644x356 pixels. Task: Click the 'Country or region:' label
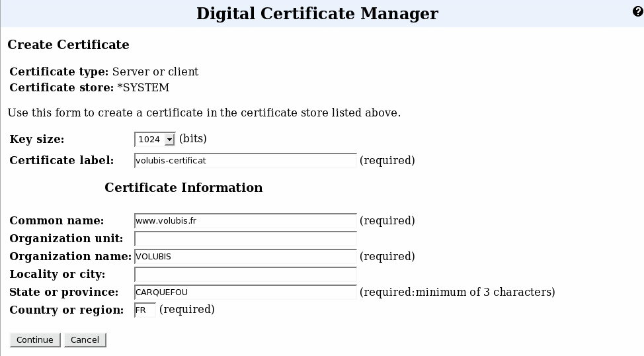click(x=67, y=310)
